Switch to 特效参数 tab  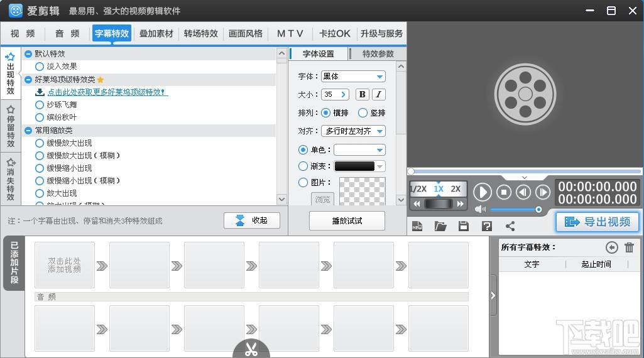(378, 54)
